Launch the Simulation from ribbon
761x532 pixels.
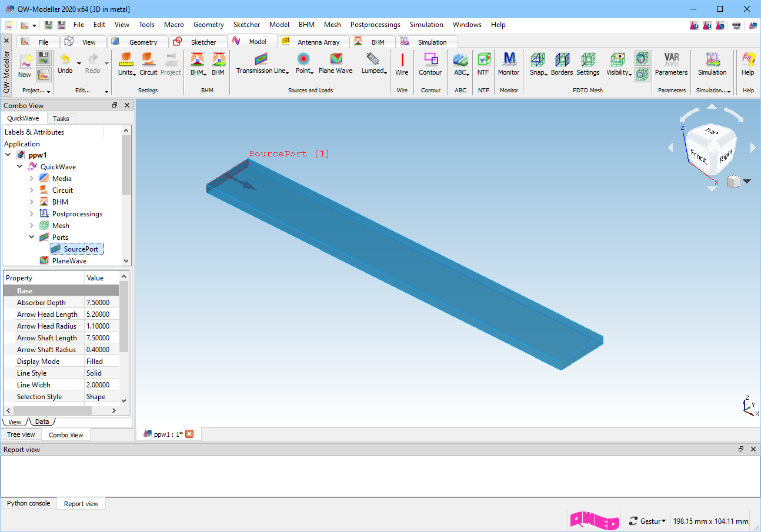(712, 65)
